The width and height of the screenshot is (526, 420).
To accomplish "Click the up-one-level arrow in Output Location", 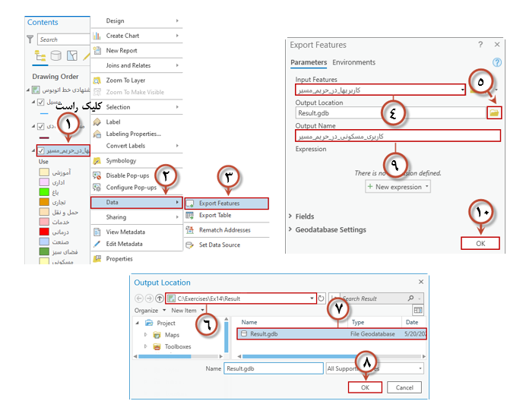I will click(159, 299).
